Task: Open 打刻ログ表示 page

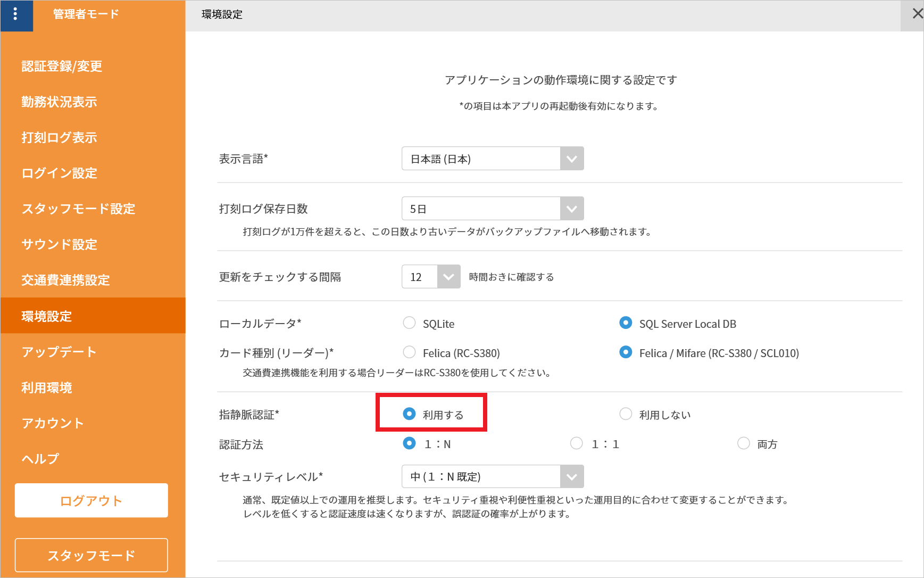Action: tap(59, 137)
